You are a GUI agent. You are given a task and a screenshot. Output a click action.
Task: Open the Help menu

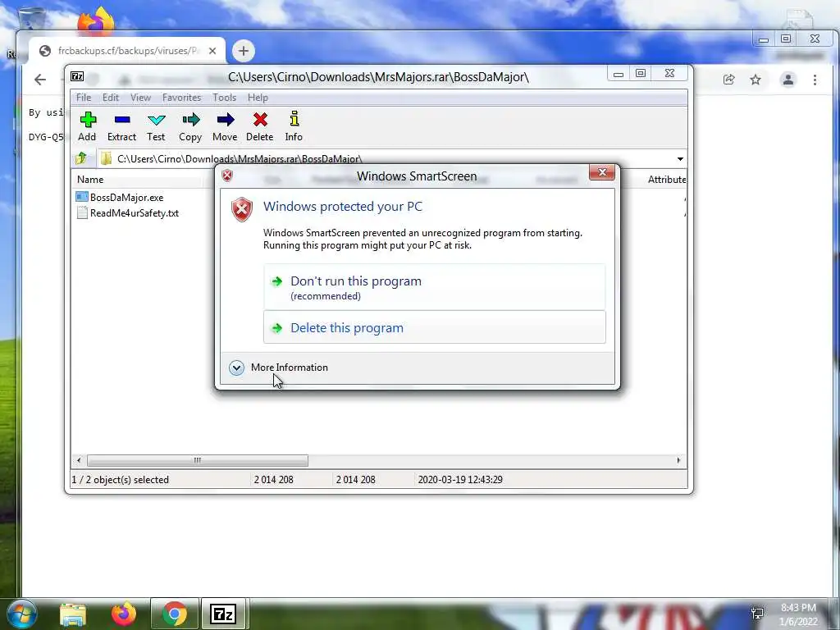click(x=258, y=98)
